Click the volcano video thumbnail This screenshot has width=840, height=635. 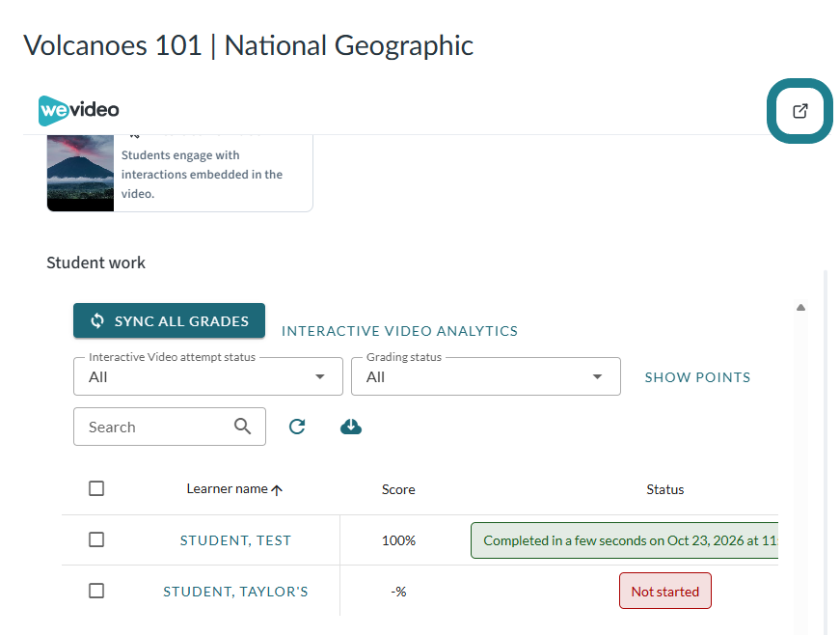(x=80, y=173)
